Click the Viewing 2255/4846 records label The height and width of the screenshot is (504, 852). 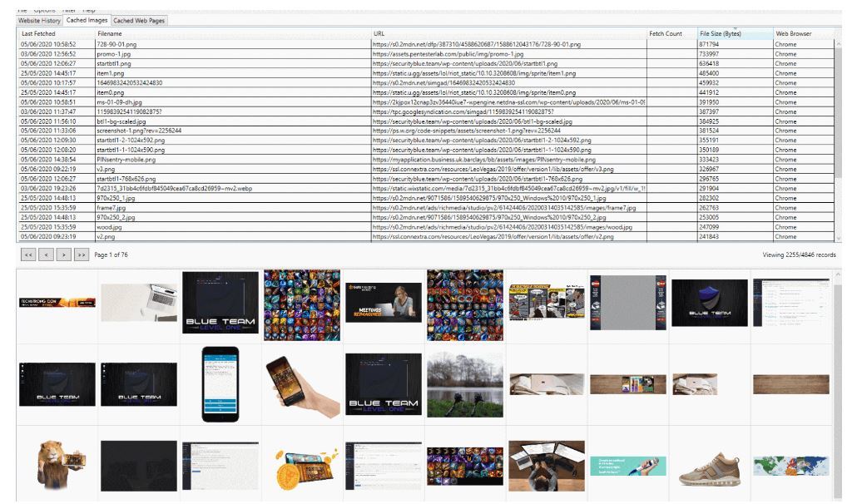(799, 254)
